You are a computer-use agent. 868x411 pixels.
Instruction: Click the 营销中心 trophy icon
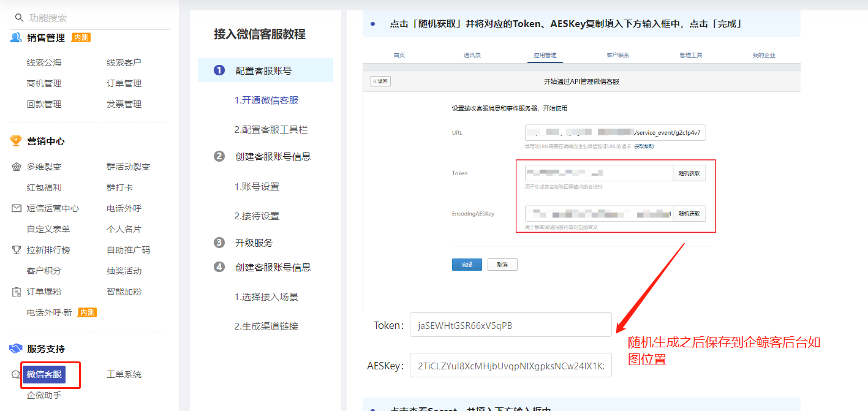point(16,141)
